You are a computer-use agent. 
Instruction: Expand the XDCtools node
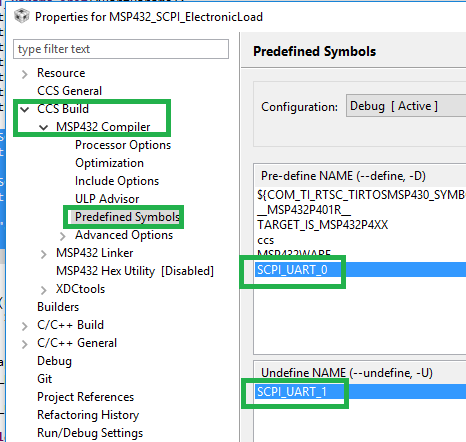(44, 290)
